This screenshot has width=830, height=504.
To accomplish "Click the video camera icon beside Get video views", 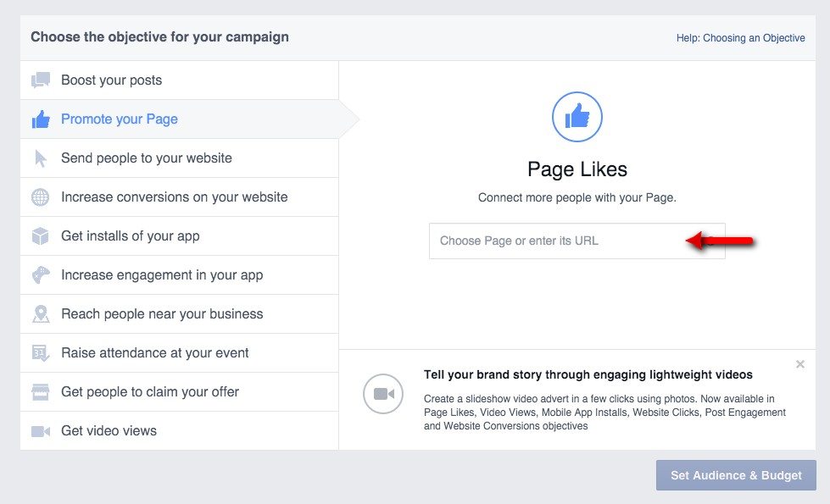I will 41,431.
